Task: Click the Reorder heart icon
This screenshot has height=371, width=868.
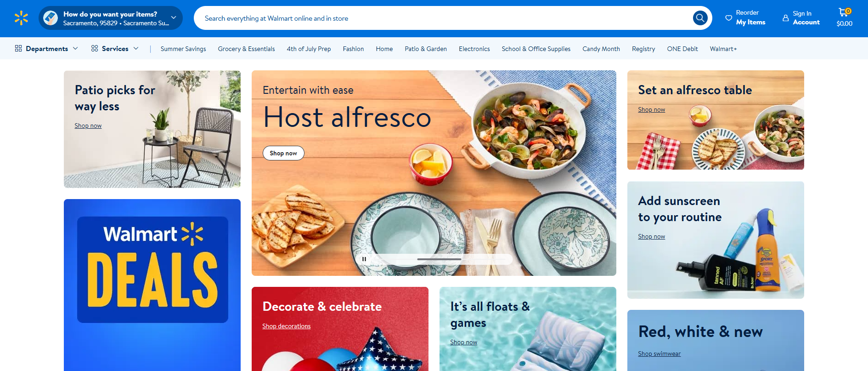Action: pos(728,18)
